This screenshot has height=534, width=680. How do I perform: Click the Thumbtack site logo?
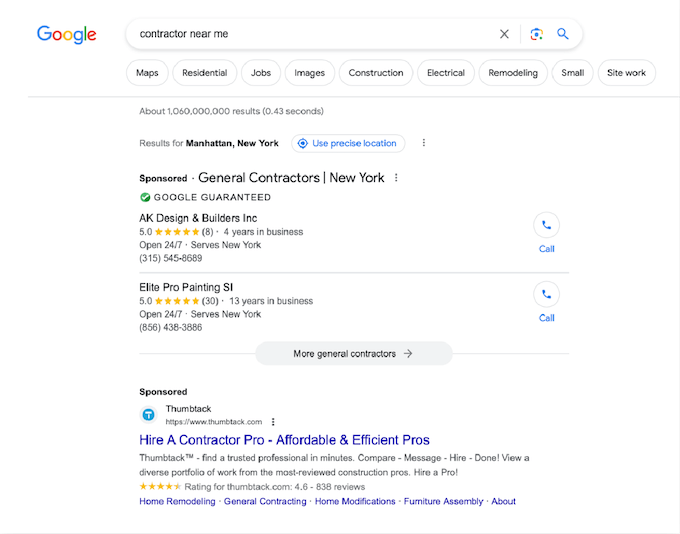148,414
